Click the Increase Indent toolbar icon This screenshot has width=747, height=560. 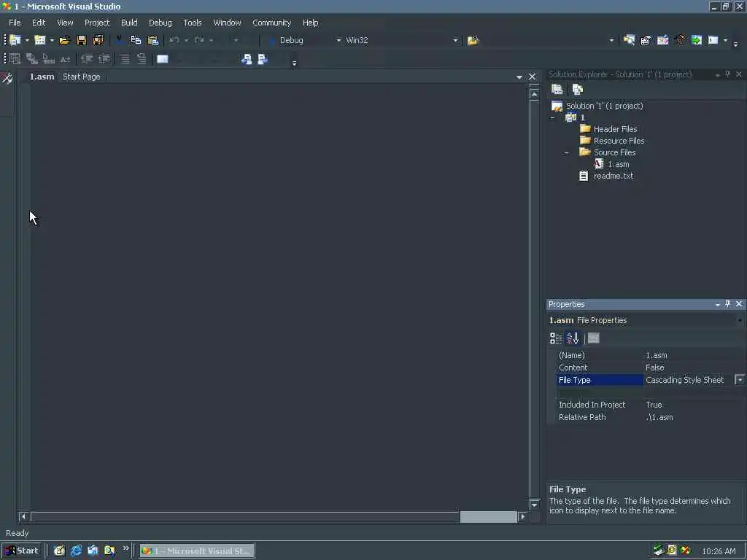[x=104, y=59]
